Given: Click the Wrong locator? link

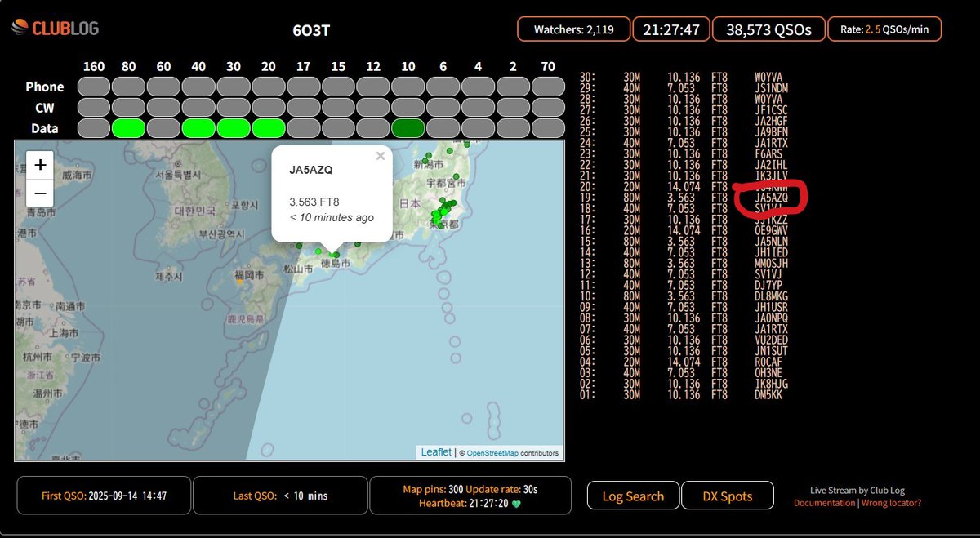Looking at the screenshot, I should tap(891, 503).
